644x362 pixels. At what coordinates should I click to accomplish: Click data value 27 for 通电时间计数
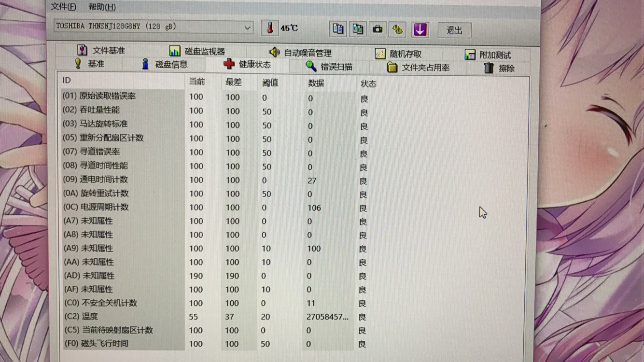[x=312, y=181]
